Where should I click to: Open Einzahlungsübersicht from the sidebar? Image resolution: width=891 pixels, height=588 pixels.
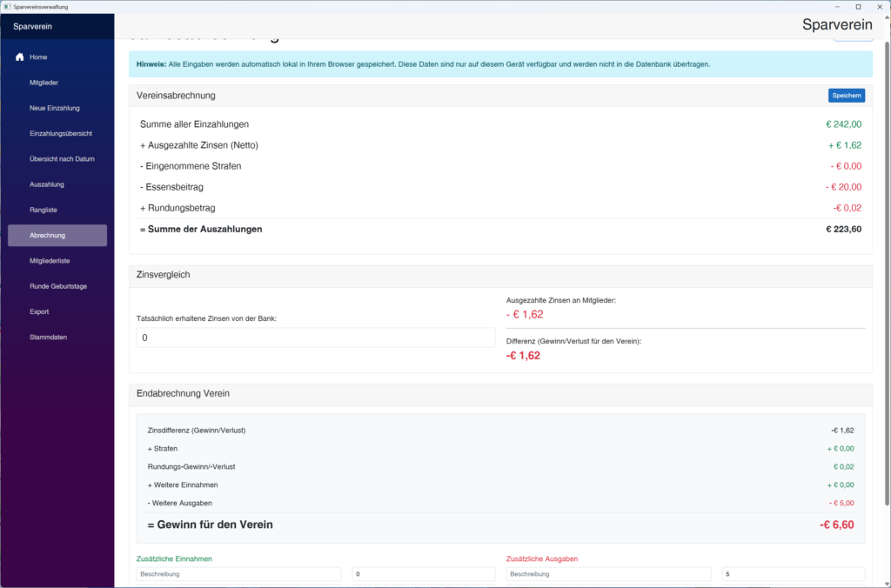click(x=61, y=133)
